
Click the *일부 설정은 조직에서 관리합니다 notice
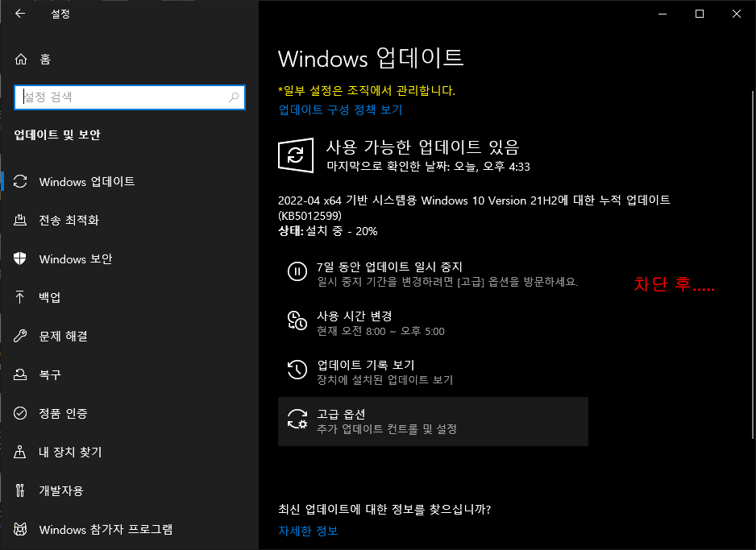point(367,90)
